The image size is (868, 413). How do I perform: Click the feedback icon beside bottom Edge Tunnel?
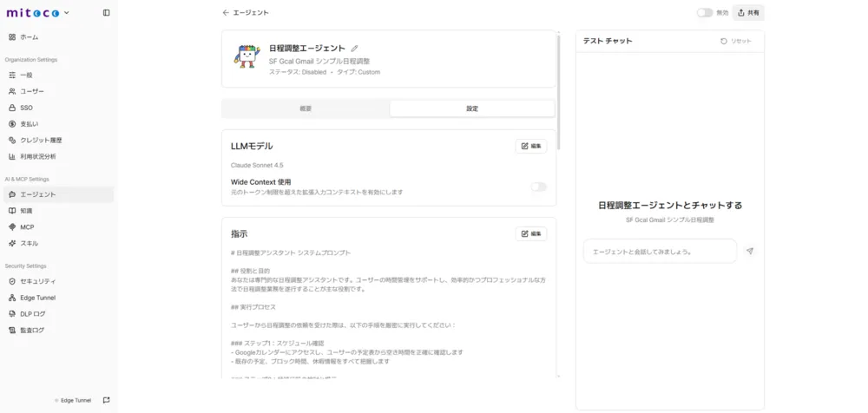point(106,400)
